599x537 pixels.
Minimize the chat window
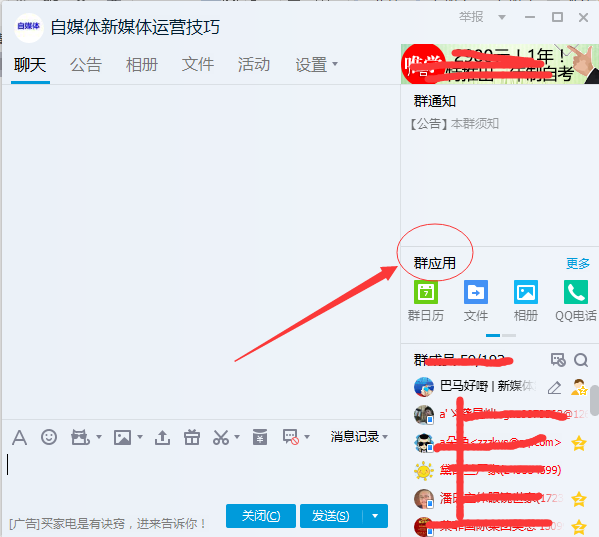530,17
